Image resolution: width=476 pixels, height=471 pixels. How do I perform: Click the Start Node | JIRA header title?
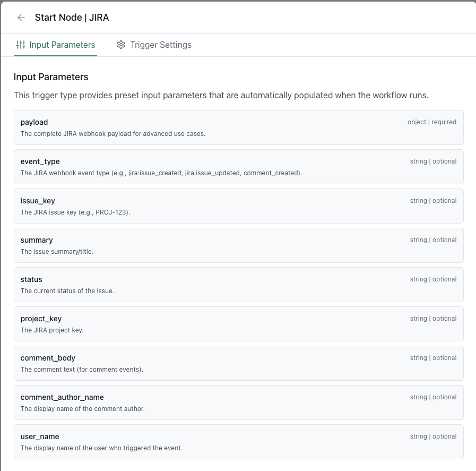pyautogui.click(x=72, y=18)
